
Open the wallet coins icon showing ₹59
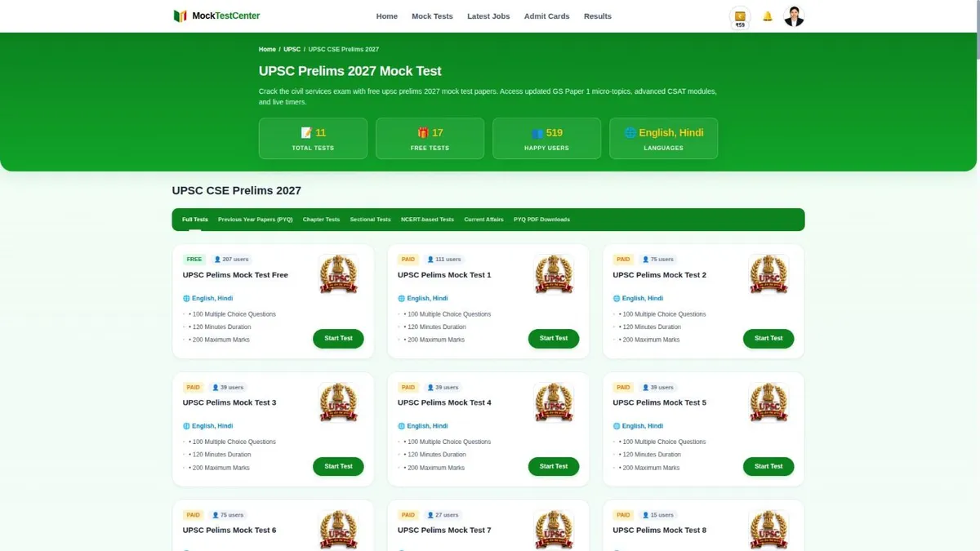coord(740,16)
